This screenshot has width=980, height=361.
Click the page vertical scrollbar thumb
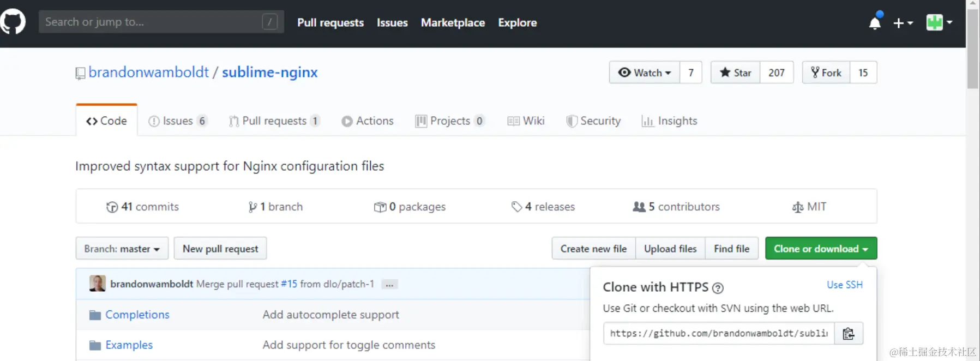pos(973,49)
